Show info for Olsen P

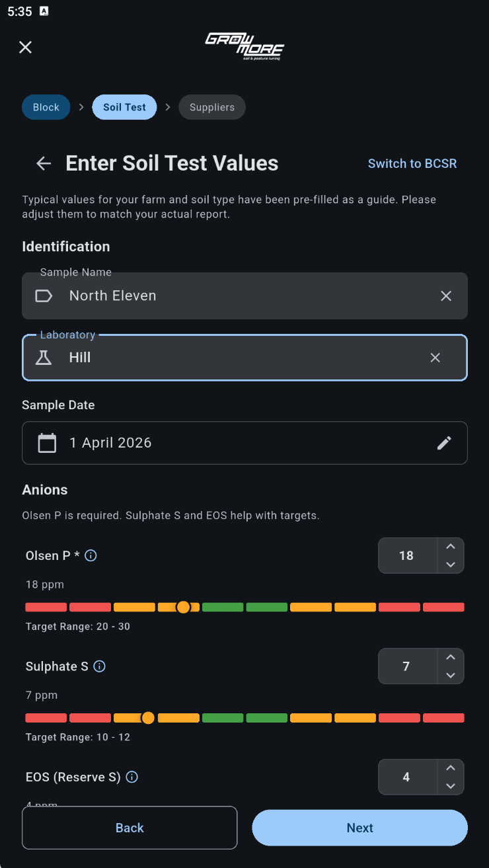pyautogui.click(x=91, y=555)
